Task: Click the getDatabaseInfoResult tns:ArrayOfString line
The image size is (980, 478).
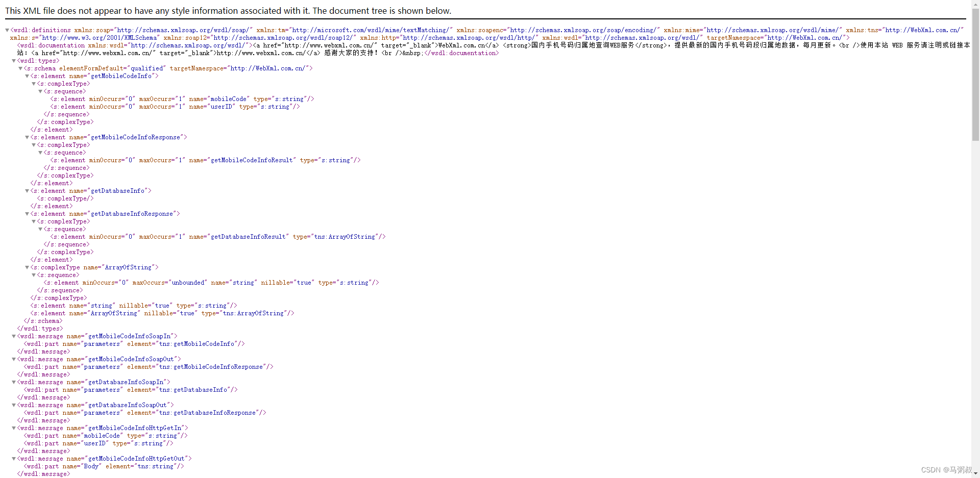Action: [x=218, y=237]
